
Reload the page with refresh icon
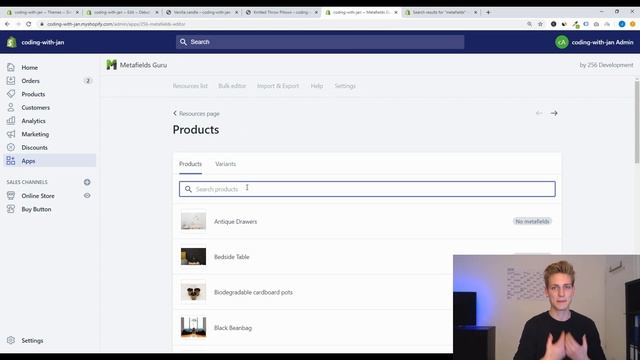point(29,24)
